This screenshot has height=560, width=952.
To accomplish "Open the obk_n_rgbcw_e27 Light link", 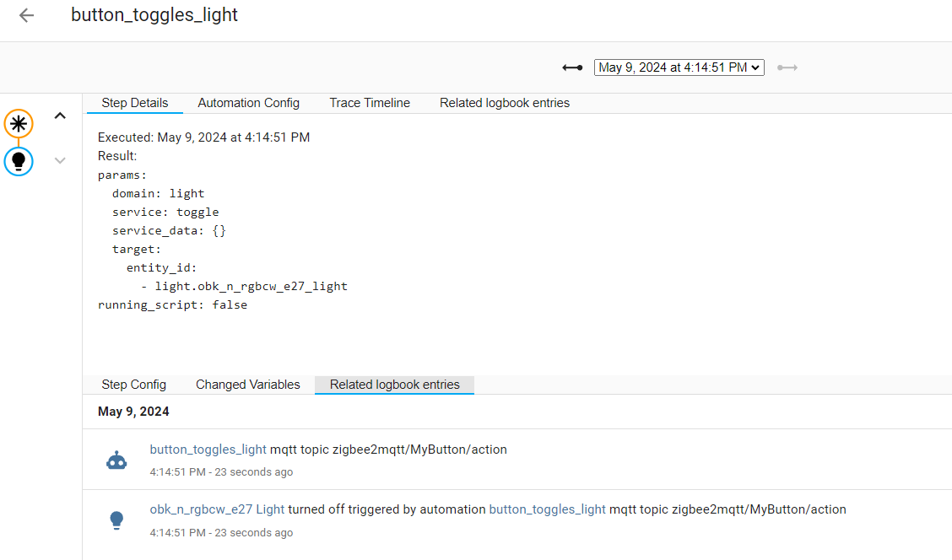I will 217,509.
